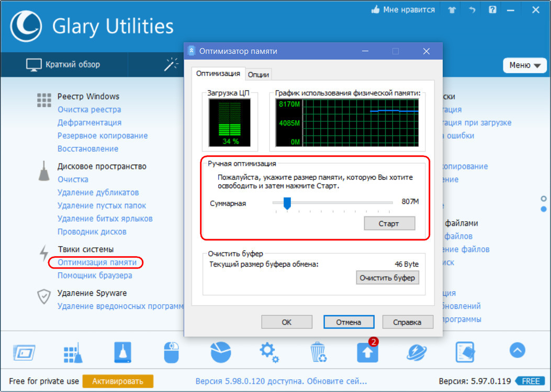The height and width of the screenshot is (392, 551).
Task: Expand bottom toolbar with the up chevron
Action: pos(518,350)
